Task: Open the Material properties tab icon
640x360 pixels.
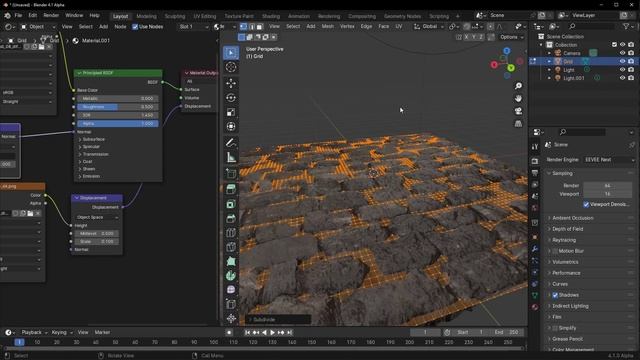Action: [x=535, y=307]
